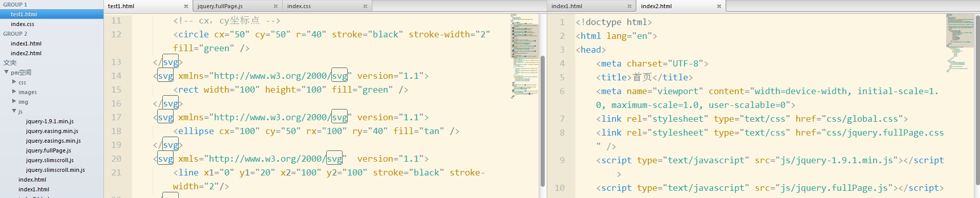Image resolution: width=980 pixels, height=198 pixels.
Task: Expand the img folder
Action: pyautogui.click(x=14, y=101)
